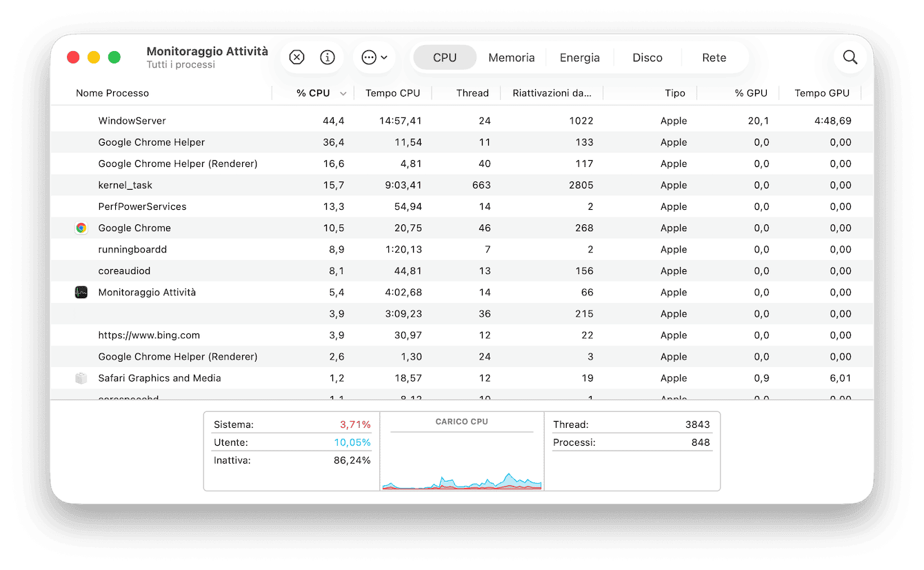Viewport: 924px width, 570px height.
Task: Switch to the Disco tab
Action: (x=647, y=57)
